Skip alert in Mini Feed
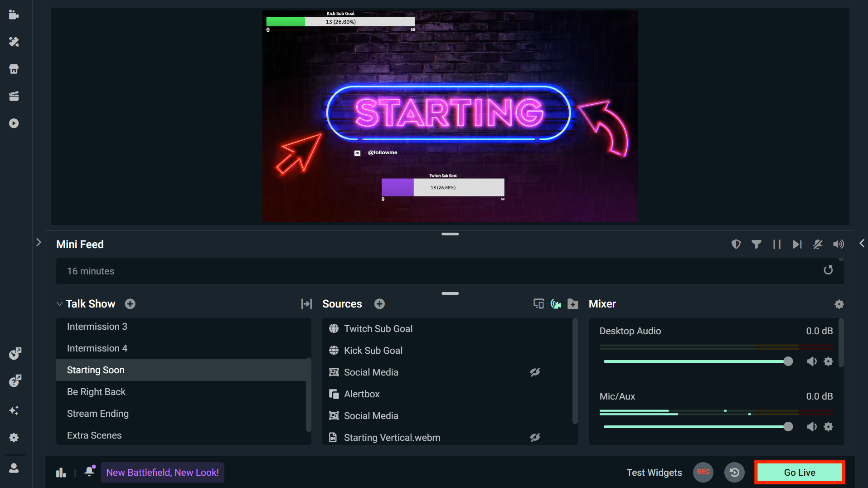868x488 pixels. [797, 244]
